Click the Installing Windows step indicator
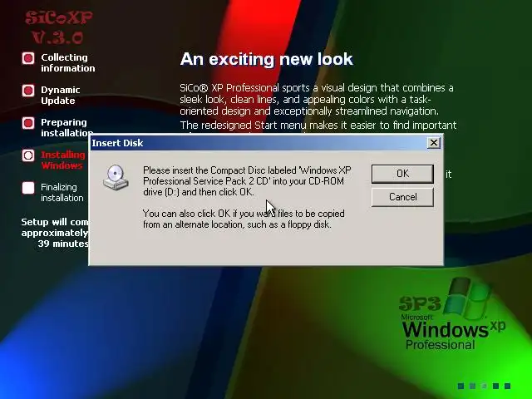Viewport: 532px width, 399px height. 28,155
